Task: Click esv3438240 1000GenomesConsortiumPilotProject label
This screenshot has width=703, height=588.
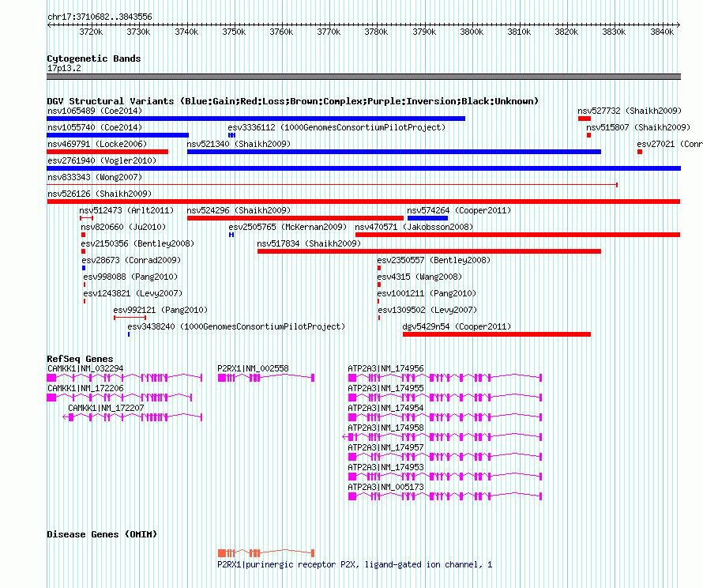Action: (236, 326)
